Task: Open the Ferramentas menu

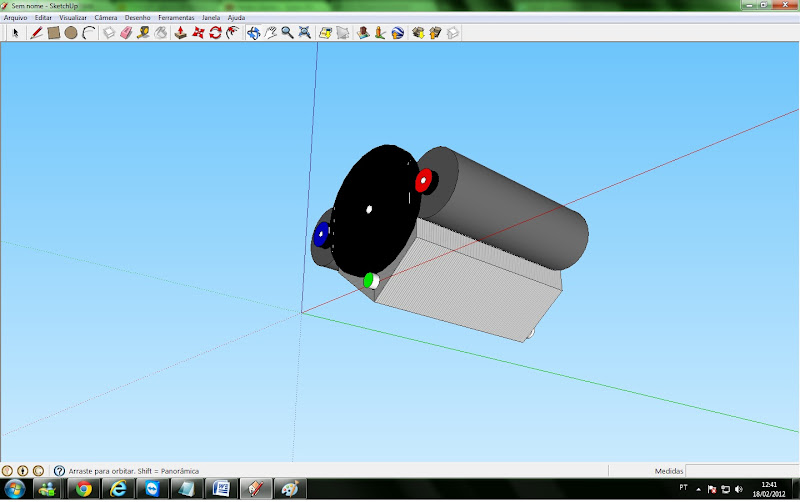Action: (176, 17)
